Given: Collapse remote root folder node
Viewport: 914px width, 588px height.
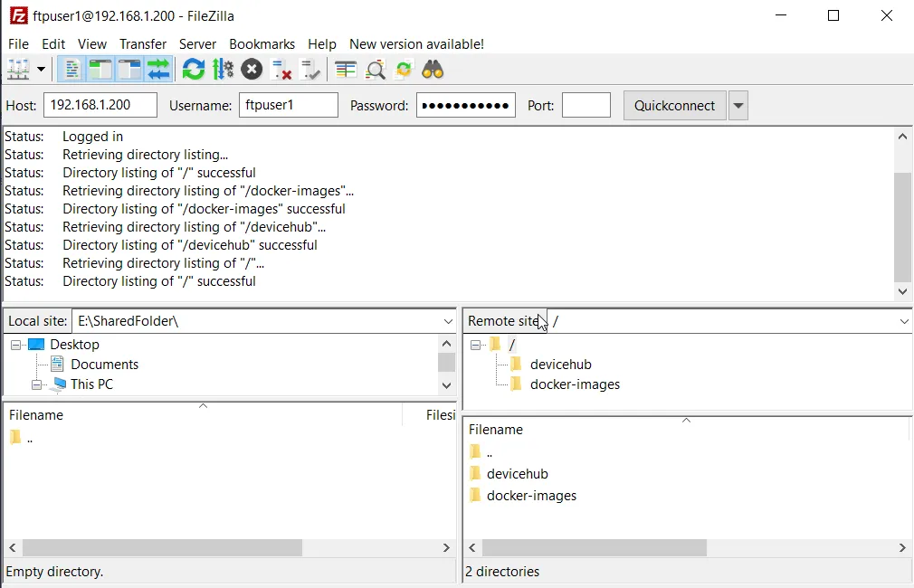Looking at the screenshot, I should (475, 345).
